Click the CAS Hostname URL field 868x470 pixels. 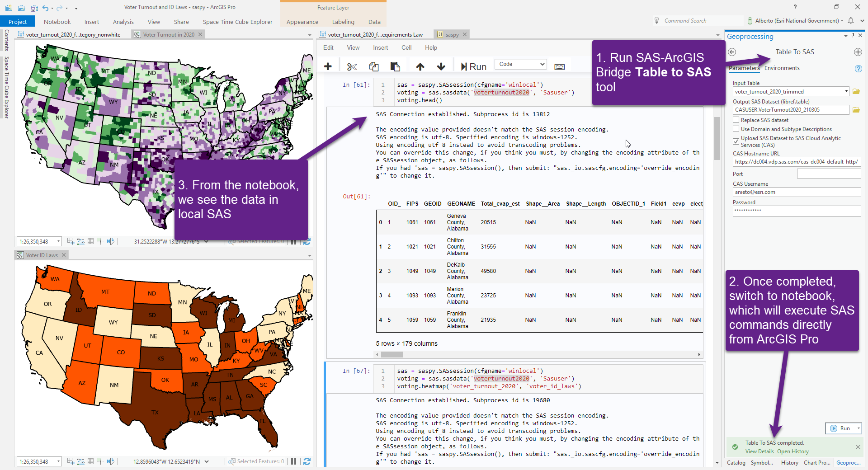click(x=797, y=162)
